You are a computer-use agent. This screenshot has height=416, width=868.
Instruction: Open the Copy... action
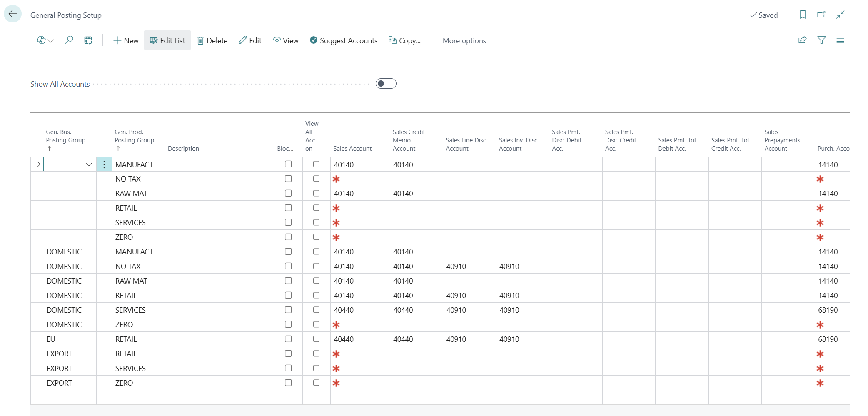[404, 40]
